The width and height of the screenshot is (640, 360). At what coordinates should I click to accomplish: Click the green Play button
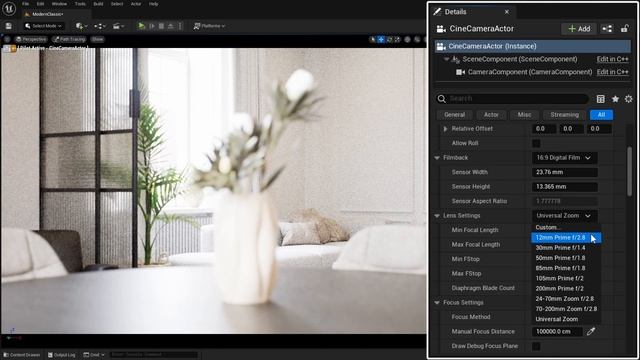point(141,26)
